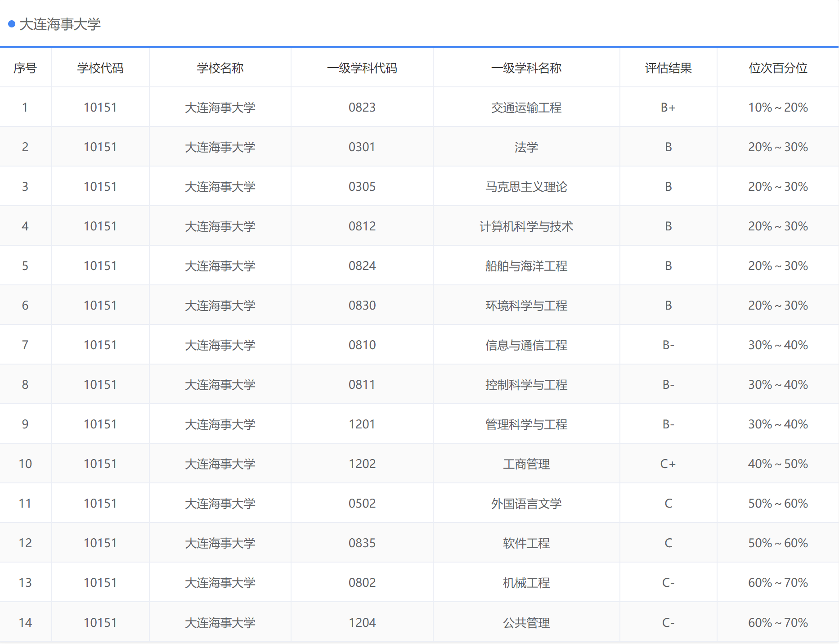Click the blue bullet before the university title
Image resolution: width=839 pixels, height=644 pixels.
point(11,25)
